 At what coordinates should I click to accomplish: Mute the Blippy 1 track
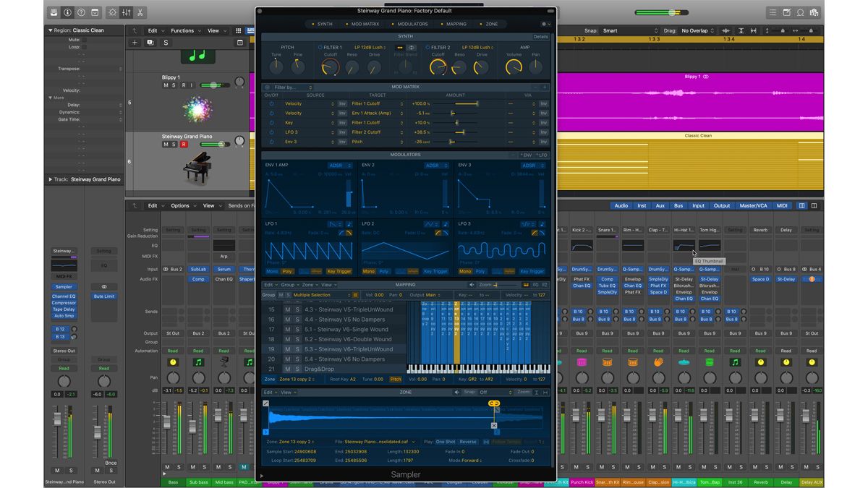(x=166, y=85)
